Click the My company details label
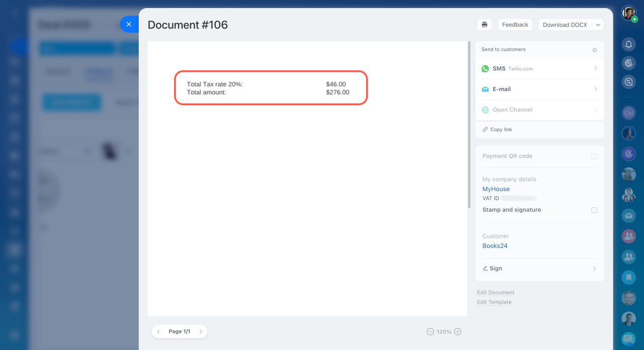644x350 pixels. click(509, 180)
